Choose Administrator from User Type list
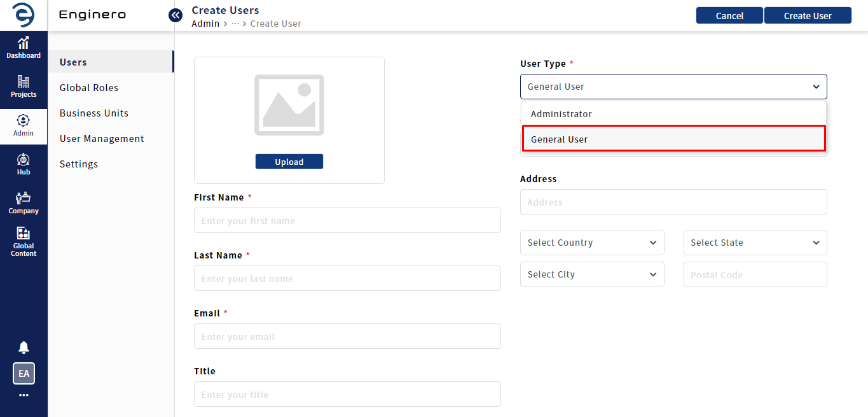This screenshot has width=868, height=417. tap(673, 114)
